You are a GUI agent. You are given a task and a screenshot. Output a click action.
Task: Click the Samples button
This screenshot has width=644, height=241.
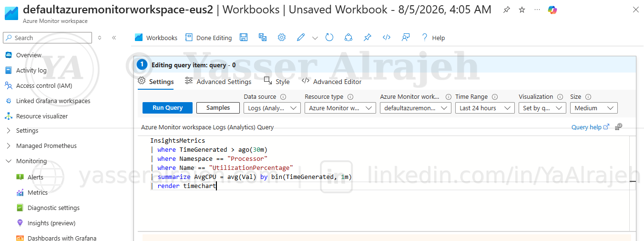[x=218, y=108]
